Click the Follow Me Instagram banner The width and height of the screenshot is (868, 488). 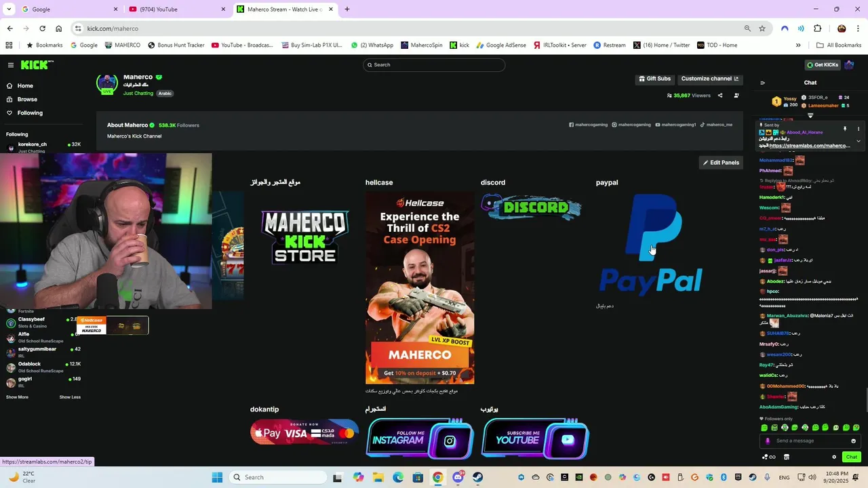point(420,439)
